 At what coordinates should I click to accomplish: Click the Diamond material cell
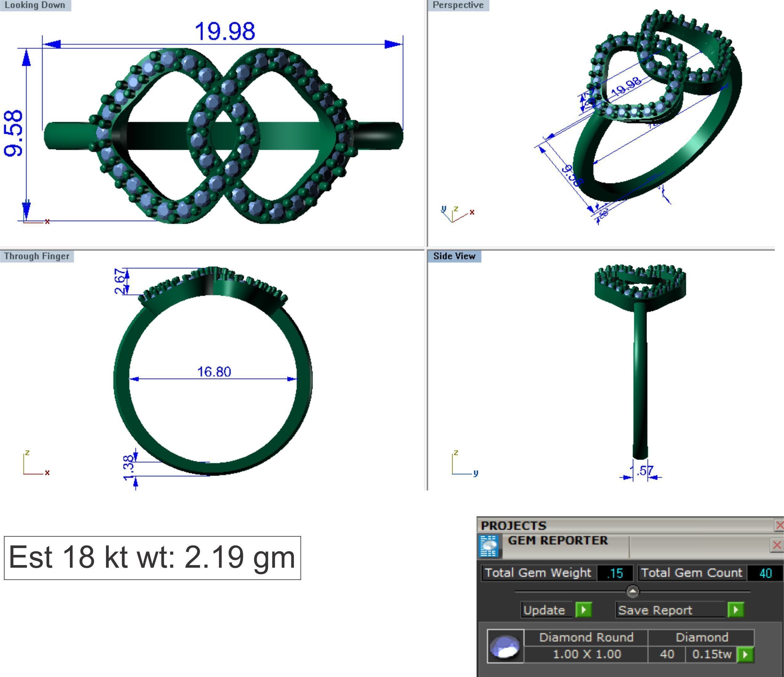[x=702, y=638]
